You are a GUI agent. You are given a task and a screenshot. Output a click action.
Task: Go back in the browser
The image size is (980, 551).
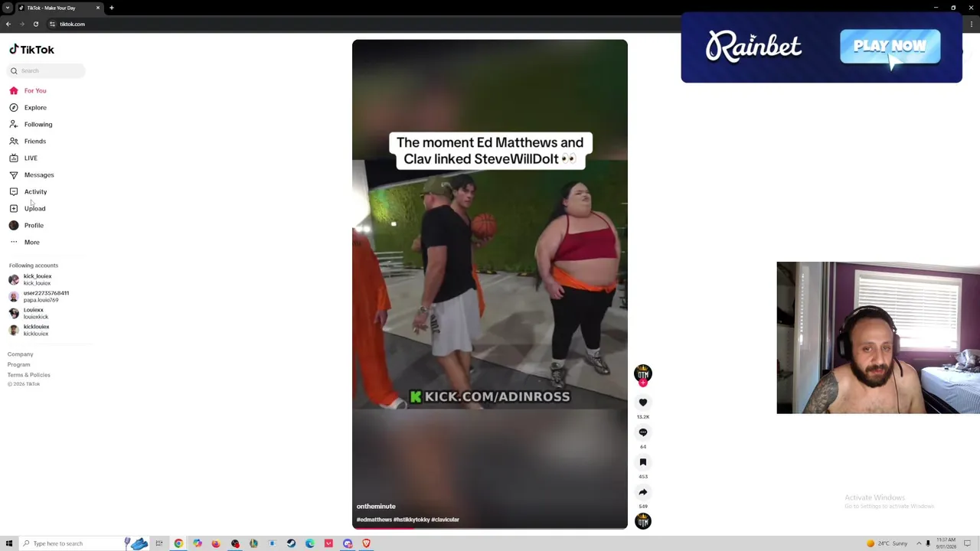(x=8, y=24)
